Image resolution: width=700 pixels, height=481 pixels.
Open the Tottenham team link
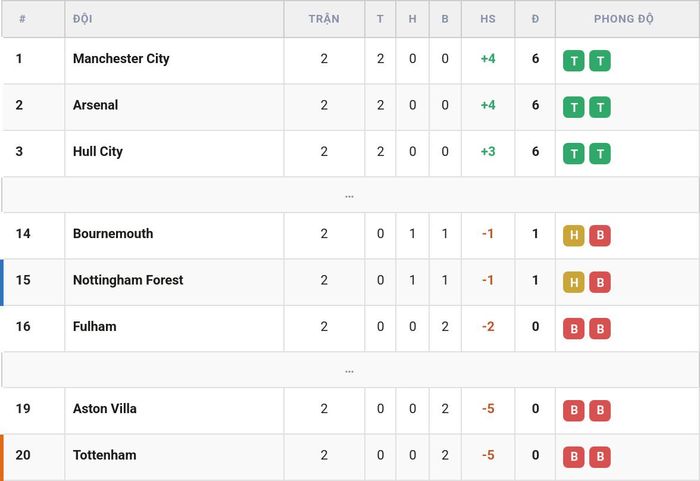pyautogui.click(x=104, y=455)
